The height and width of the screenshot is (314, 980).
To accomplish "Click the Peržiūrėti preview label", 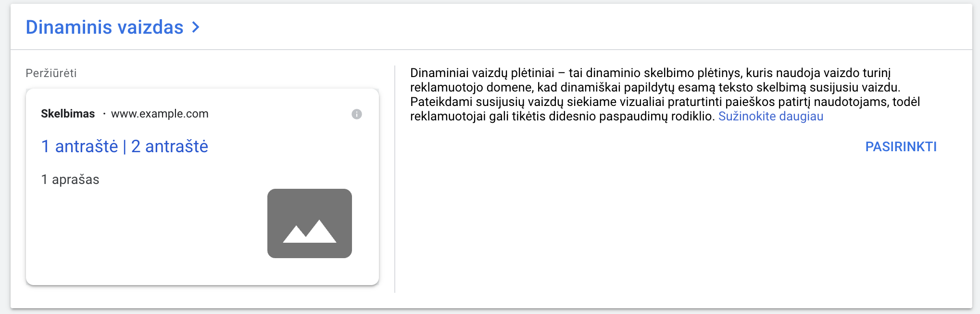I will [x=51, y=73].
